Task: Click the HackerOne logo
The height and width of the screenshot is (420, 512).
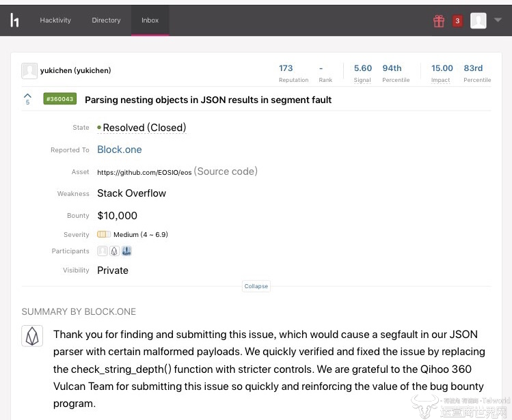Action: pos(14,20)
